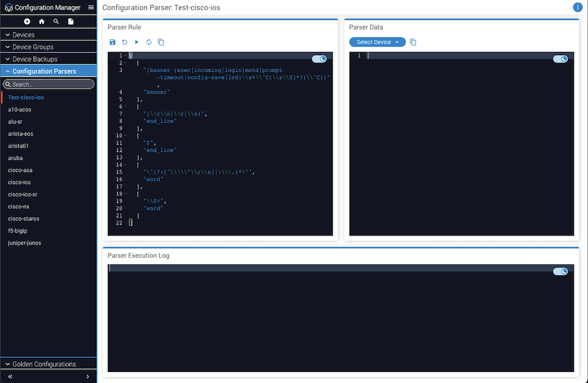Open the hamburger menu in Configuration Manager header
588x383 pixels.
[x=91, y=7]
